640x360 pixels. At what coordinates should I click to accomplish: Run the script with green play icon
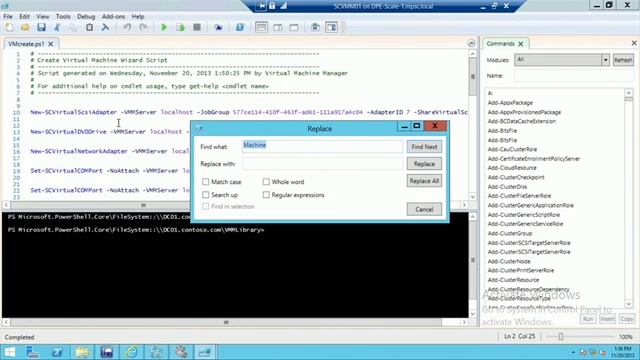164,27
